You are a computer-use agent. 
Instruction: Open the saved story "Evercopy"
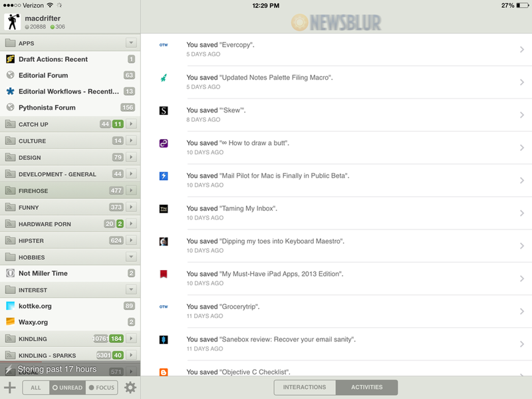[x=336, y=49]
